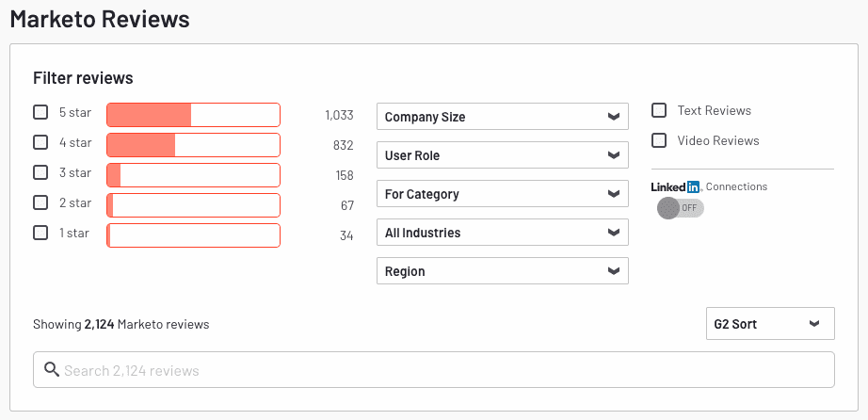The width and height of the screenshot is (868, 420).
Task: Enable the Text Reviews checkbox
Action: [659, 110]
